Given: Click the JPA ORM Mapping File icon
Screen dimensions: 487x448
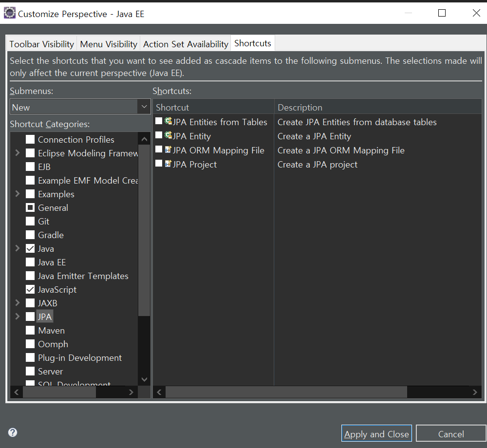Looking at the screenshot, I should 168,149.
